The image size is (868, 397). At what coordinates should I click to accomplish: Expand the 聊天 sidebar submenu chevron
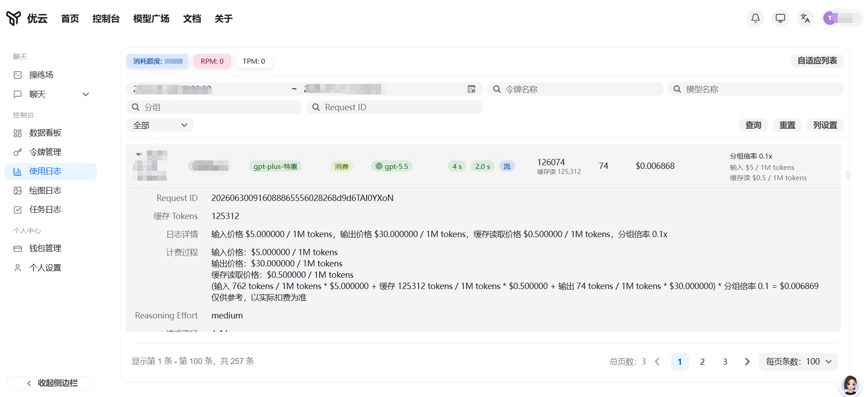coord(86,94)
